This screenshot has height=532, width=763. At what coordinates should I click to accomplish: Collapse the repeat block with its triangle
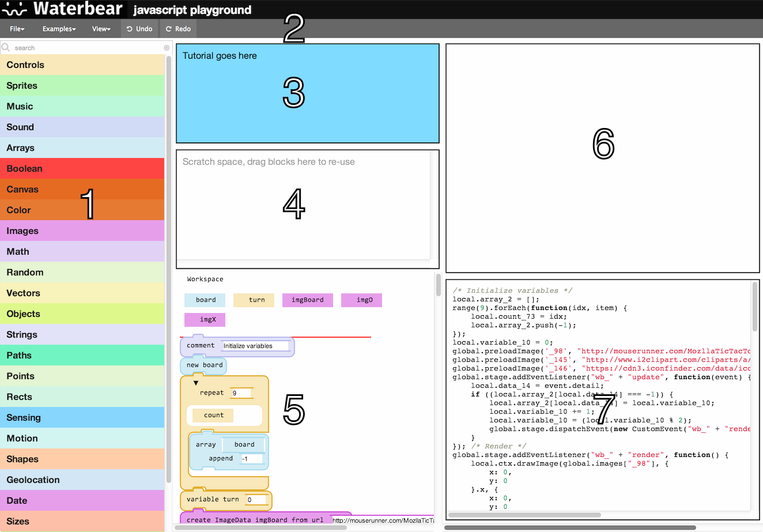coord(196,383)
